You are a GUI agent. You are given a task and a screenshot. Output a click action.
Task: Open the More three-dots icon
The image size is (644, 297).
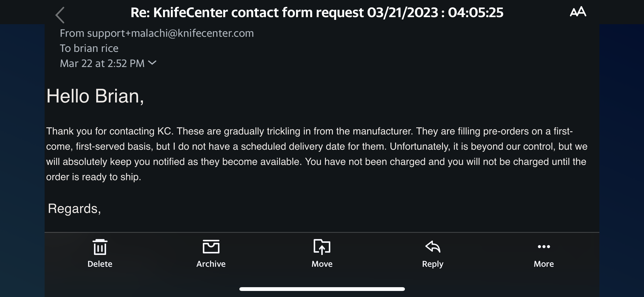pos(544,247)
